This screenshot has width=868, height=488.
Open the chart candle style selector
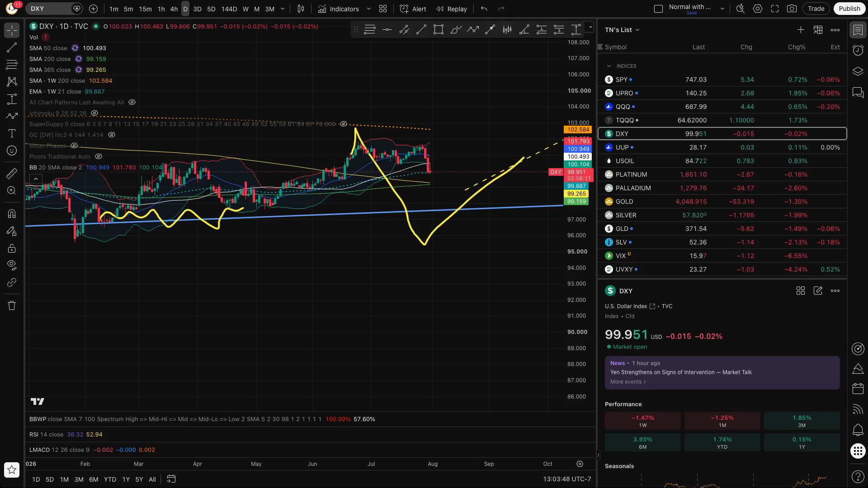click(x=301, y=9)
